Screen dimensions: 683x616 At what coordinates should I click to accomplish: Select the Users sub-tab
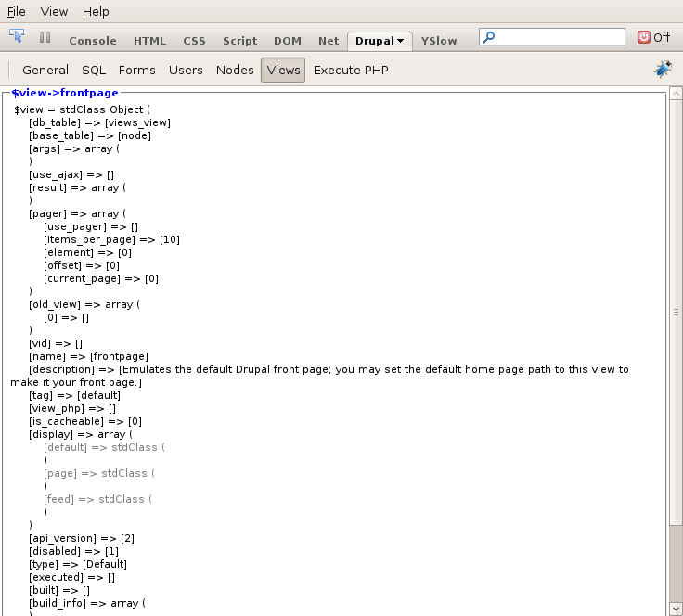186,71
